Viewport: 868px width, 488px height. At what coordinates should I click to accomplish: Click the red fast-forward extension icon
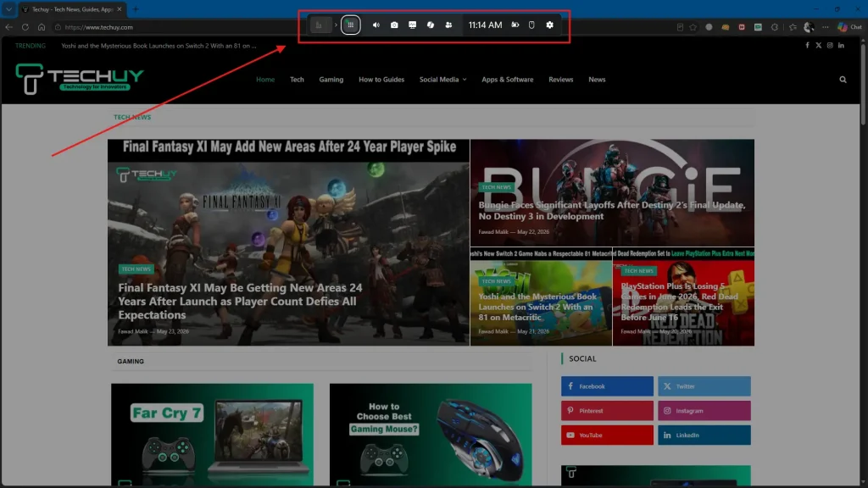[x=742, y=26]
